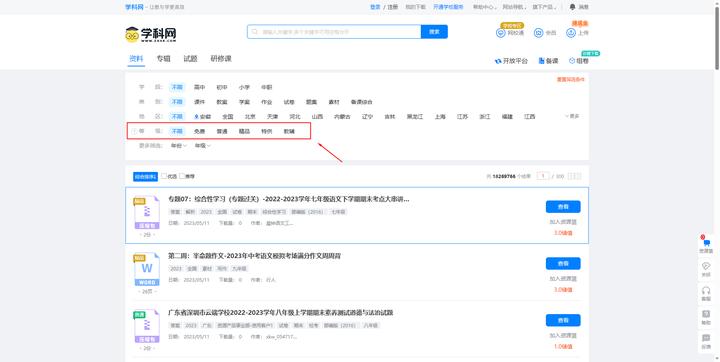Open the 第二辑：半命题作文 result title
Viewport: 720px width, 362px height.
pos(254,256)
